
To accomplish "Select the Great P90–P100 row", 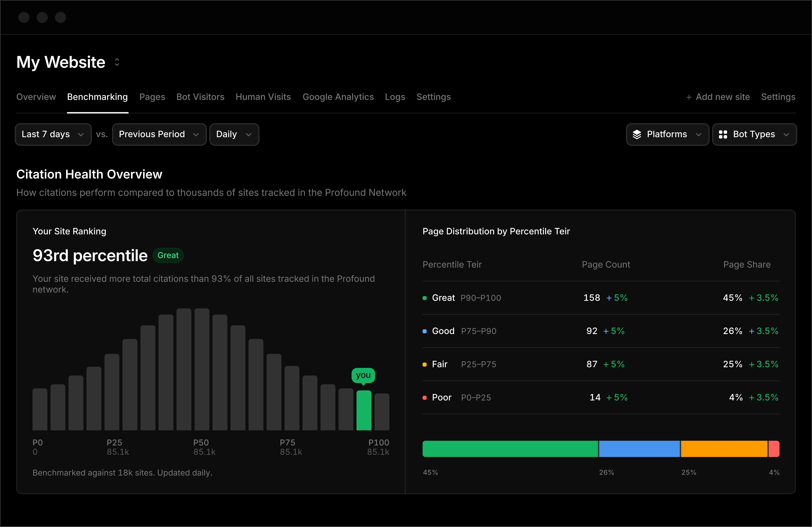I will [601, 298].
